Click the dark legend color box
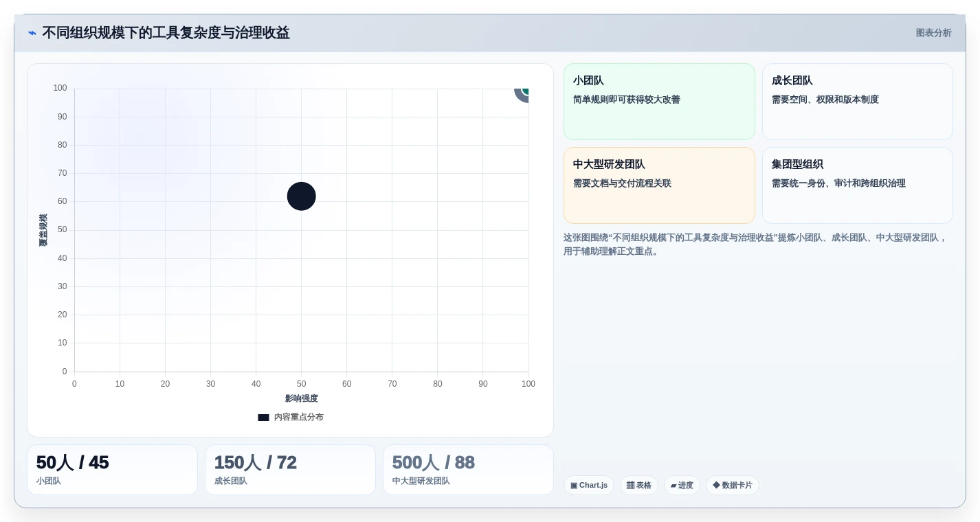The image size is (980, 522). click(263, 417)
